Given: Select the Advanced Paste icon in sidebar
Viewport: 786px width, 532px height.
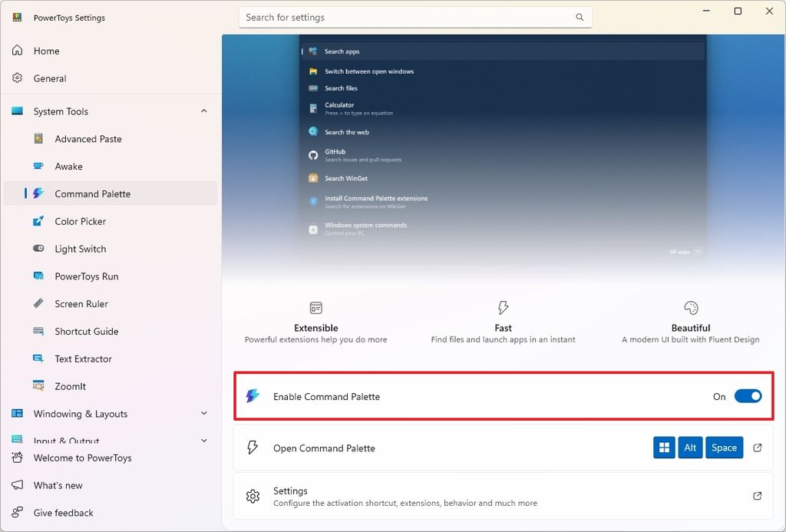Looking at the screenshot, I should pyautogui.click(x=38, y=139).
